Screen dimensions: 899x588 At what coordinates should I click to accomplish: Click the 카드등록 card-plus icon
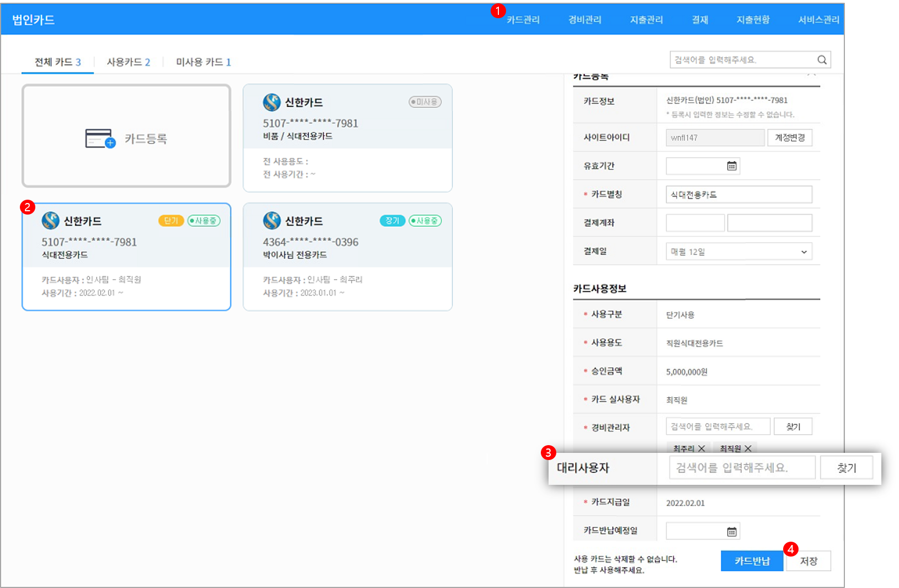pos(100,138)
